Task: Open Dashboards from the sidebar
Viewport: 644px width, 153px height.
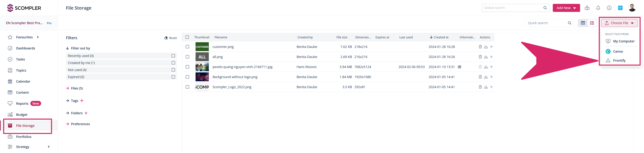Action: (x=25, y=48)
